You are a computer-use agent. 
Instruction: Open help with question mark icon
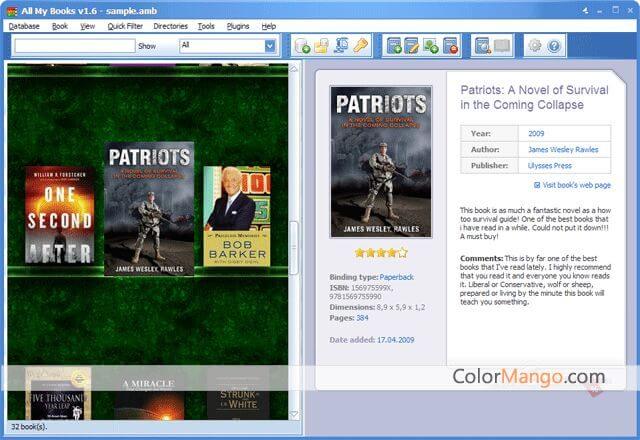pos(554,46)
